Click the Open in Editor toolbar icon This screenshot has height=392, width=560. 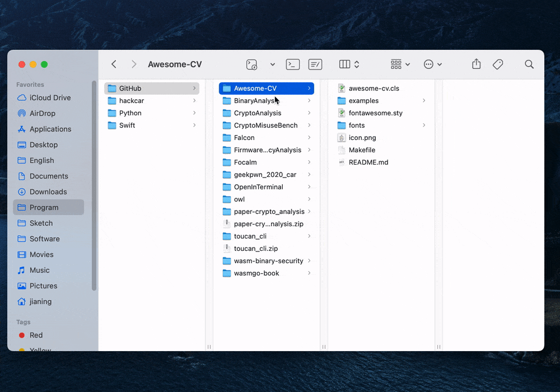coord(315,64)
